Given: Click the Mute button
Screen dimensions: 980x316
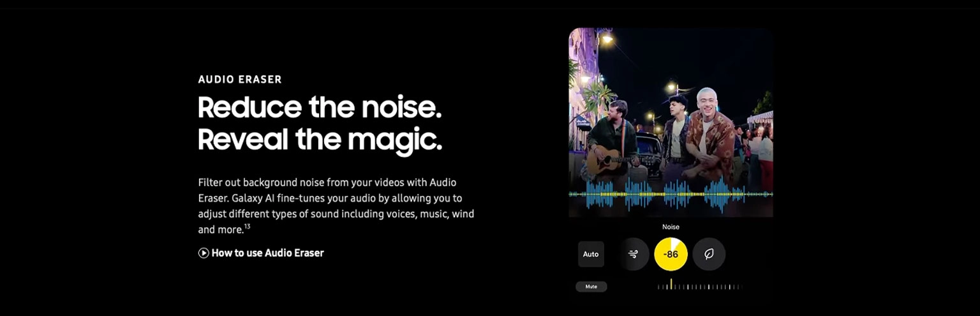Looking at the screenshot, I should [591, 287].
